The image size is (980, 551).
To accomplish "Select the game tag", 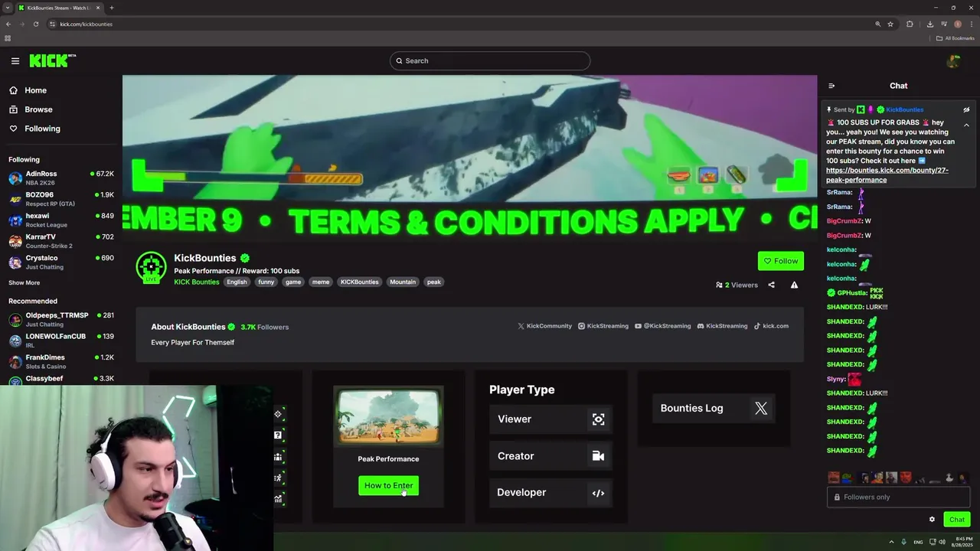I will pyautogui.click(x=293, y=282).
